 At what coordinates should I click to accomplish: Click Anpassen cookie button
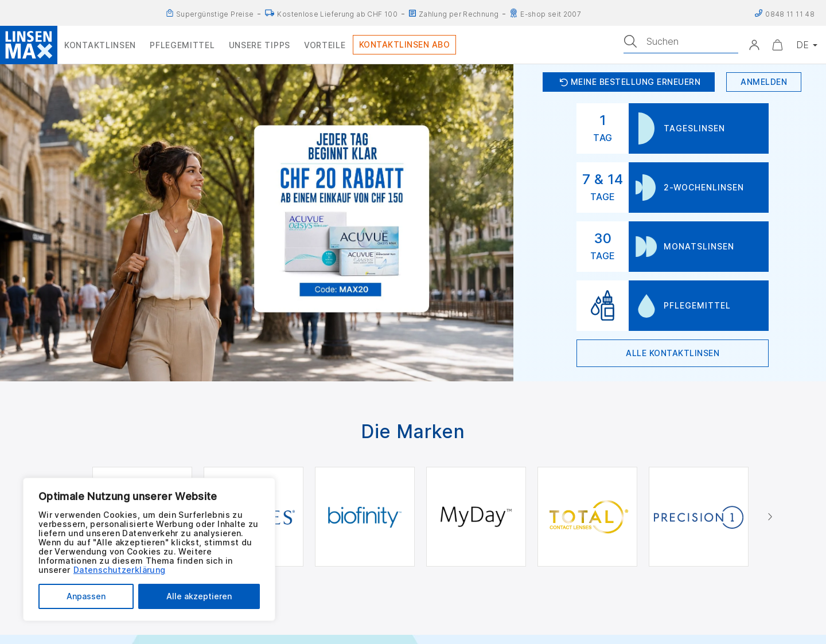pyautogui.click(x=86, y=596)
